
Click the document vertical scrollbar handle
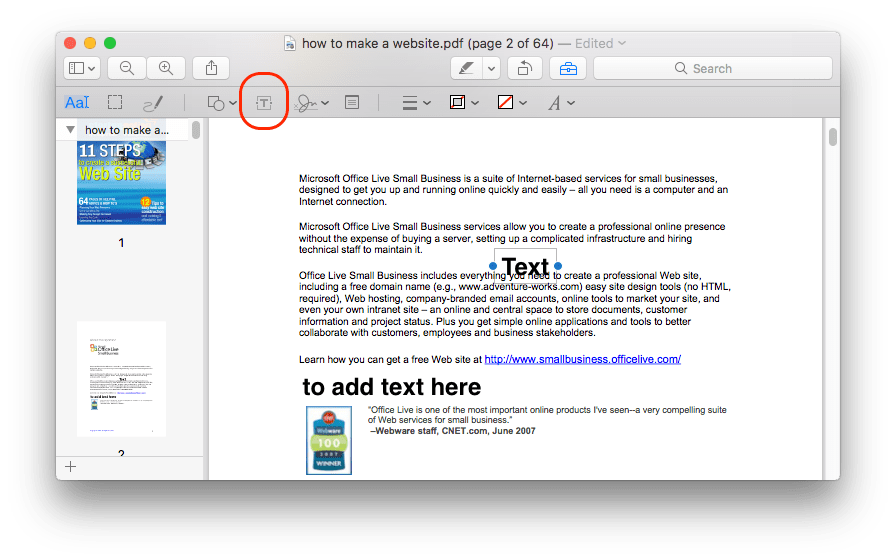[x=833, y=137]
